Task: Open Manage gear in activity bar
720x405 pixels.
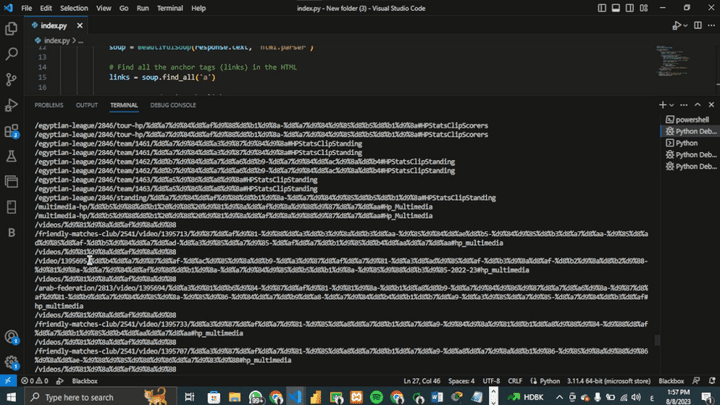Action: click(x=11, y=363)
